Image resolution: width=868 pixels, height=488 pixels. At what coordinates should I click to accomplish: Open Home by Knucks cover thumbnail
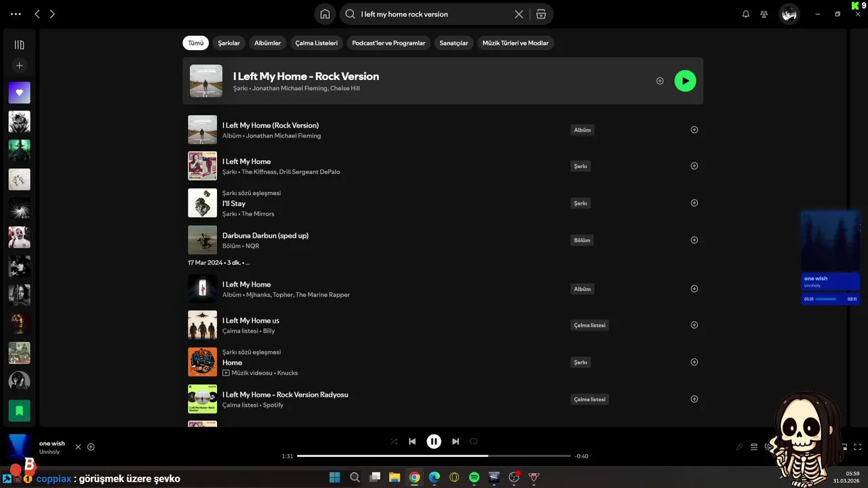click(x=202, y=362)
